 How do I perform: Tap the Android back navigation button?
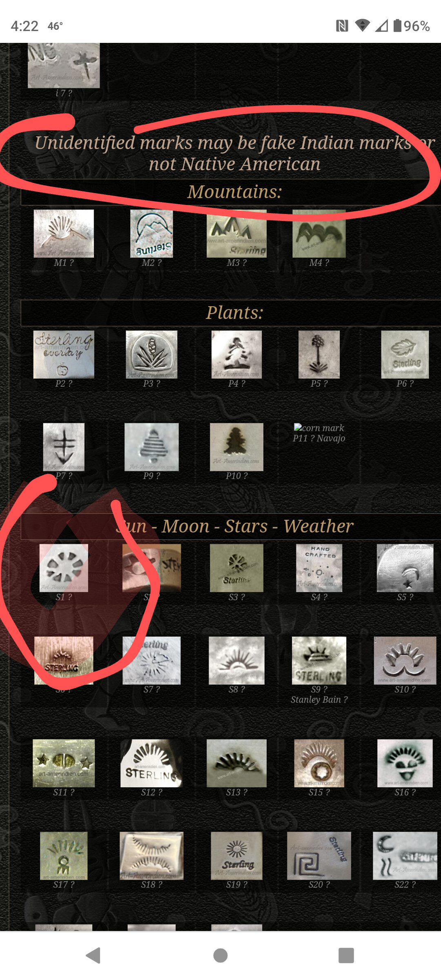tap(94, 955)
